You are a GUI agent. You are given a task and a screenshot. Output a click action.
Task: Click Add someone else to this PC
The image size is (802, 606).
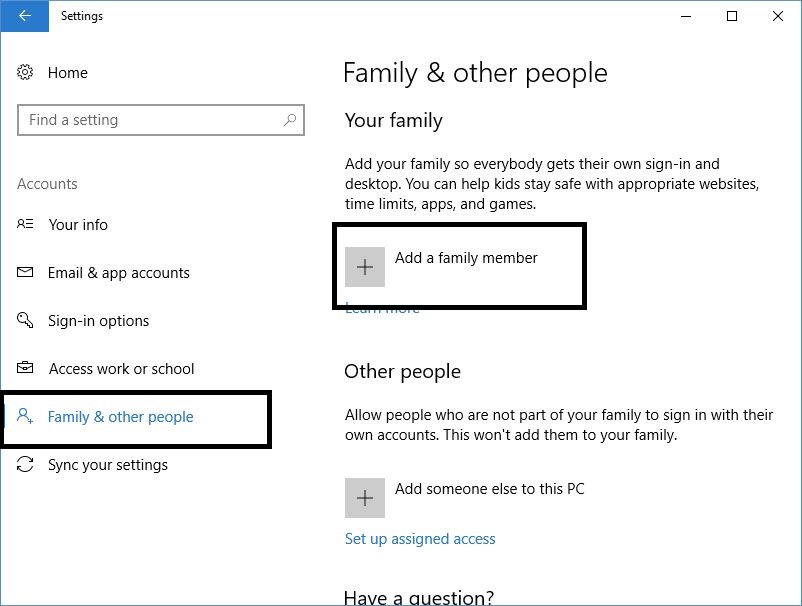pyautogui.click(x=489, y=489)
